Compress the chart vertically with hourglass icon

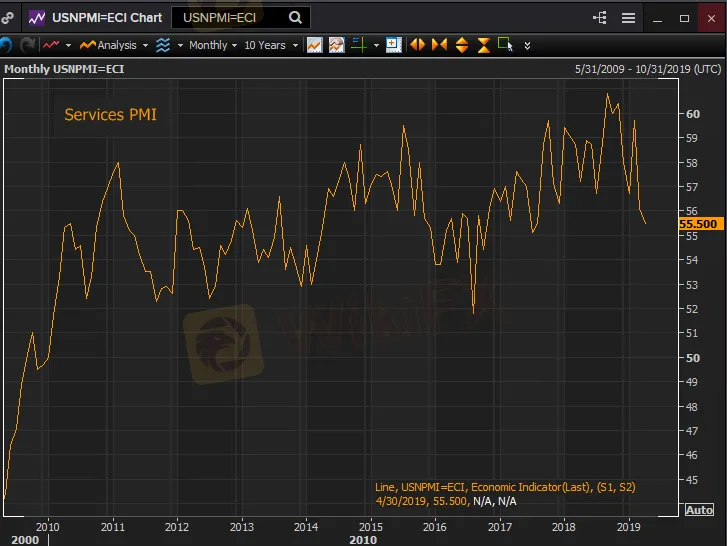coord(484,45)
